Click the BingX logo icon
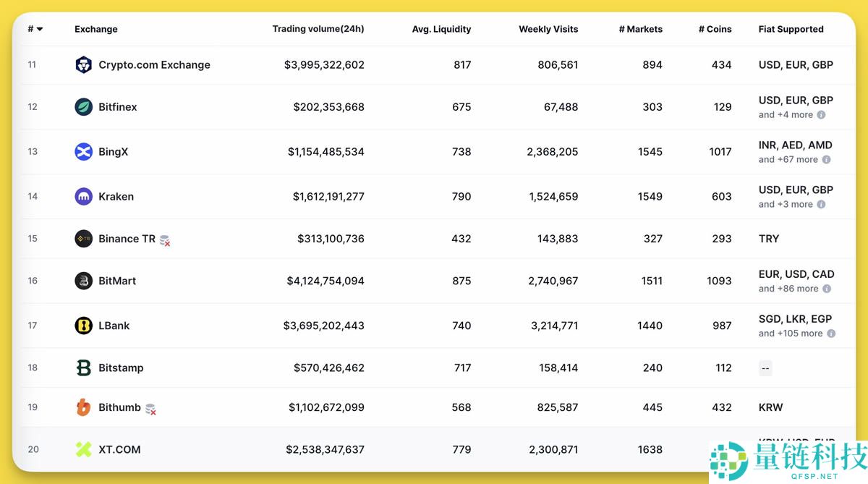This screenshot has height=484, width=868. [x=83, y=152]
